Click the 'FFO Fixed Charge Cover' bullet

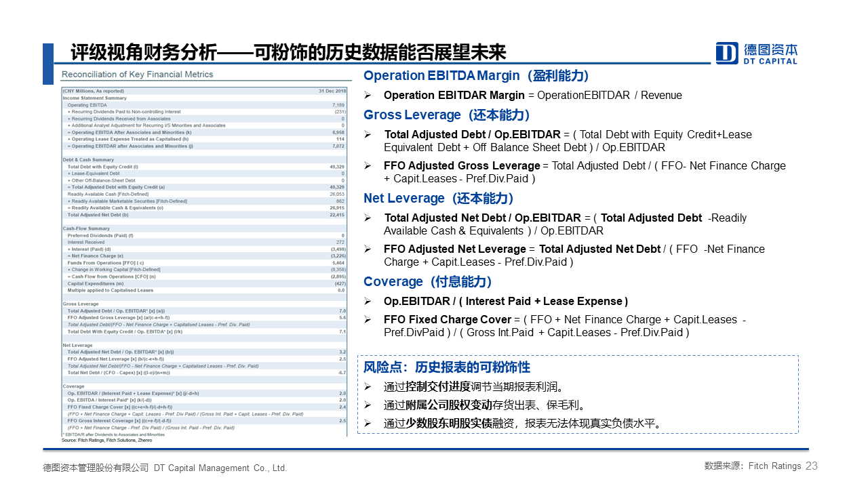(x=566, y=326)
